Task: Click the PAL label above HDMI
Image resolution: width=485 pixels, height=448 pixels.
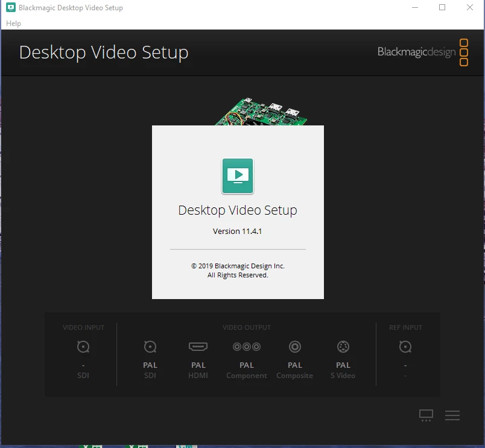Action: (198, 365)
